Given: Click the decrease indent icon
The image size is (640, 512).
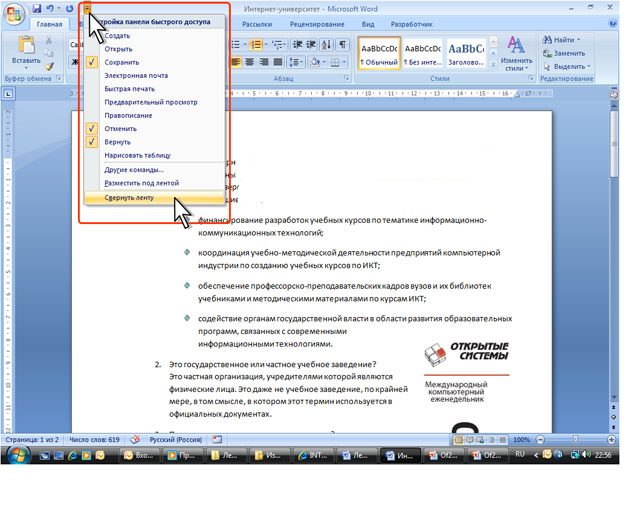Looking at the screenshot, I should pyautogui.click(x=298, y=44).
